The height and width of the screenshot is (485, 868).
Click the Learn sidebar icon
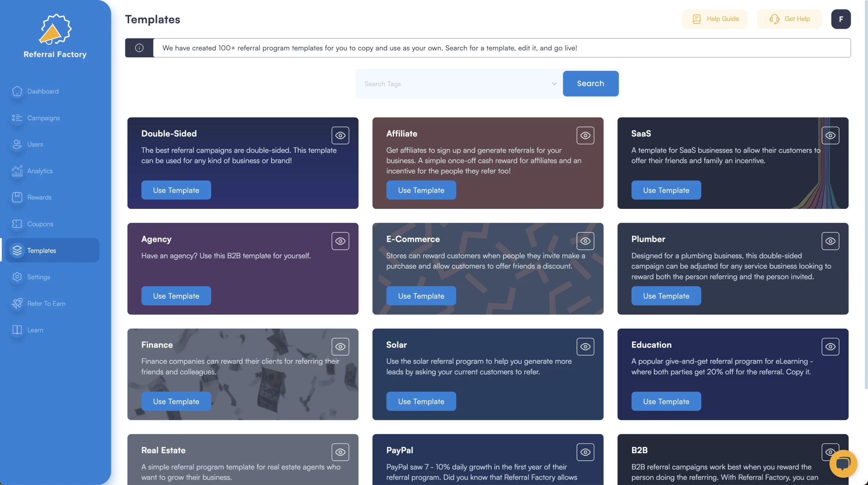click(16, 330)
